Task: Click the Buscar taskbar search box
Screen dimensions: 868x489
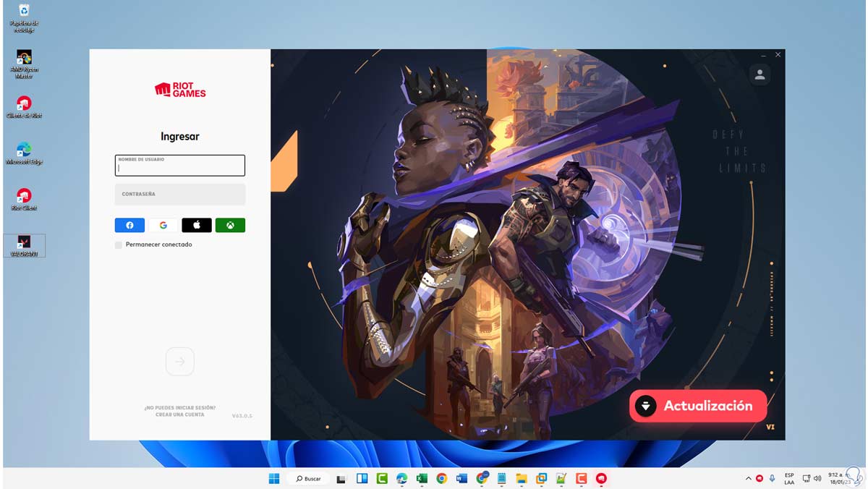Action: [x=308, y=478]
